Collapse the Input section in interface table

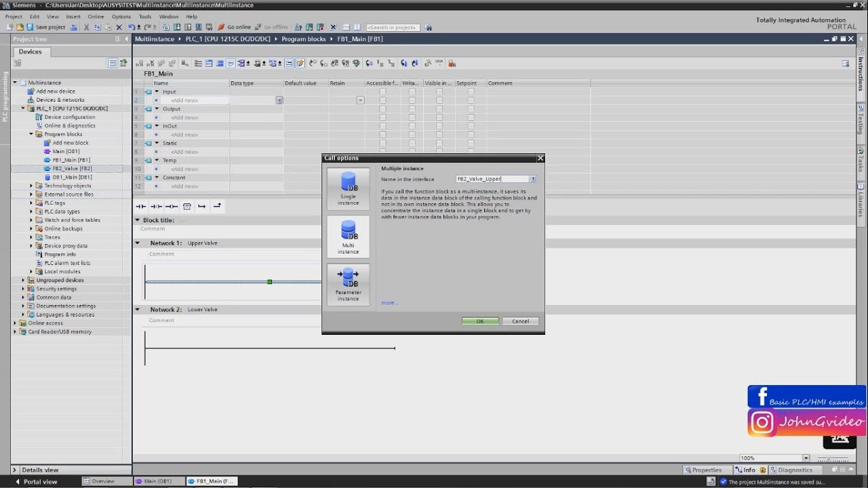tap(157, 91)
